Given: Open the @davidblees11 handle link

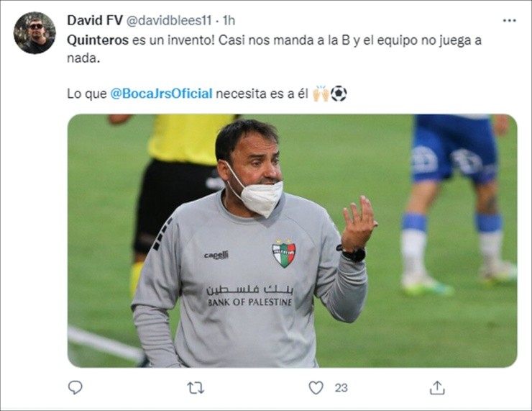Looking at the screenshot, I should click(x=169, y=21).
